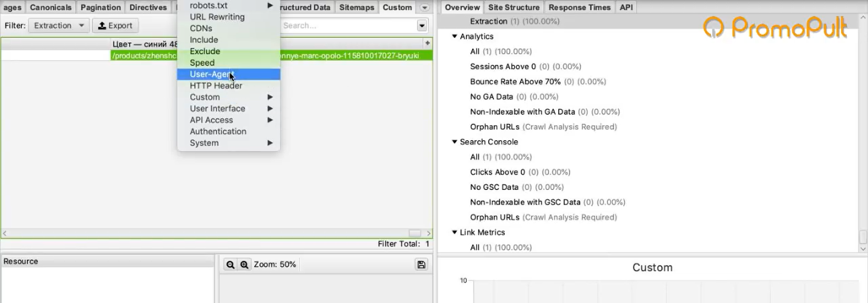This screenshot has width=868, height=303.
Task: Collapse the Search Console tree section
Action: 455,142
